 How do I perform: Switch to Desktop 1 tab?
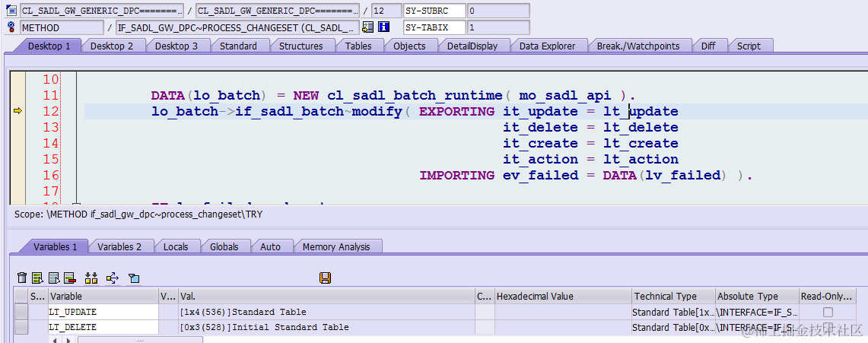[x=49, y=46]
